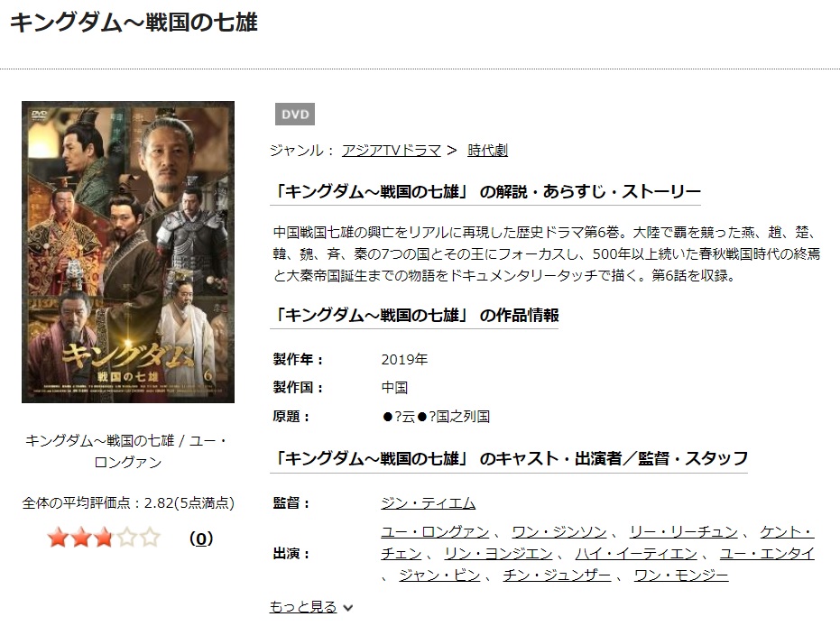Screen dimensions: 840x626
Task: Click the review count (0) link
Action: click(201, 539)
